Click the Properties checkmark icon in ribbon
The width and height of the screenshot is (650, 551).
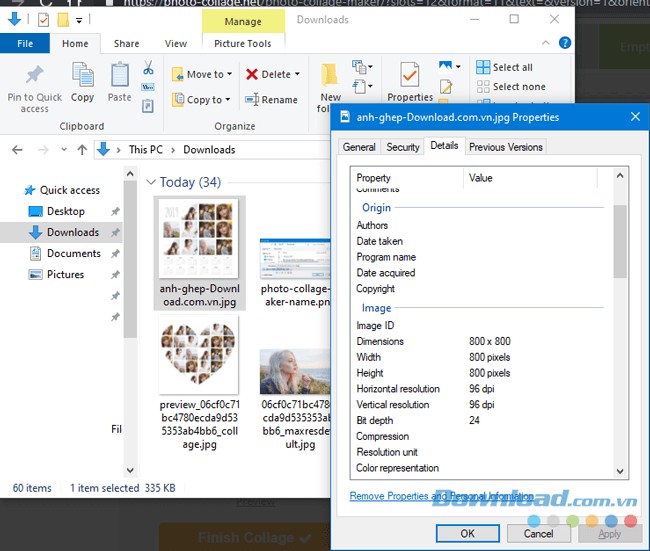click(409, 76)
